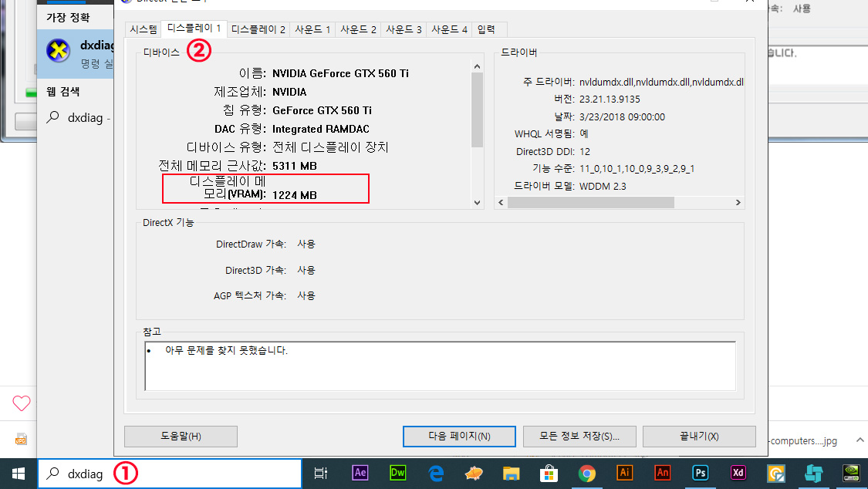The width and height of the screenshot is (868, 489).
Task: Switch to the 입력 tab
Action: (x=486, y=29)
